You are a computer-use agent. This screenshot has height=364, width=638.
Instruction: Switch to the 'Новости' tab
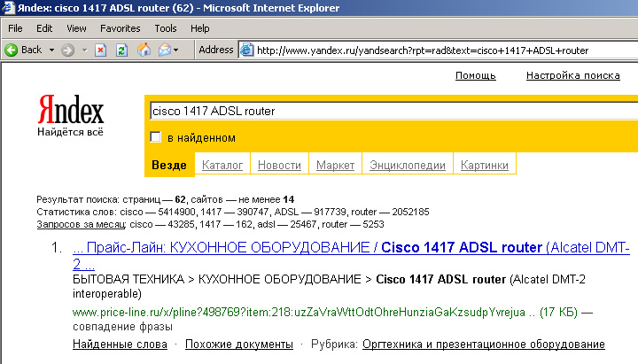(x=279, y=165)
